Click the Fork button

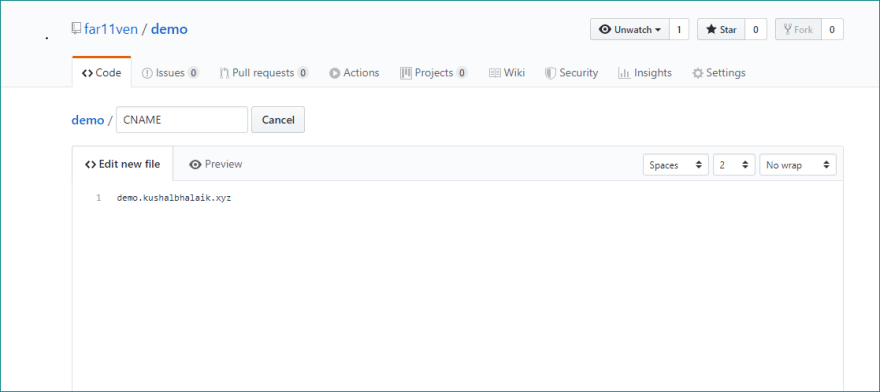(x=798, y=30)
